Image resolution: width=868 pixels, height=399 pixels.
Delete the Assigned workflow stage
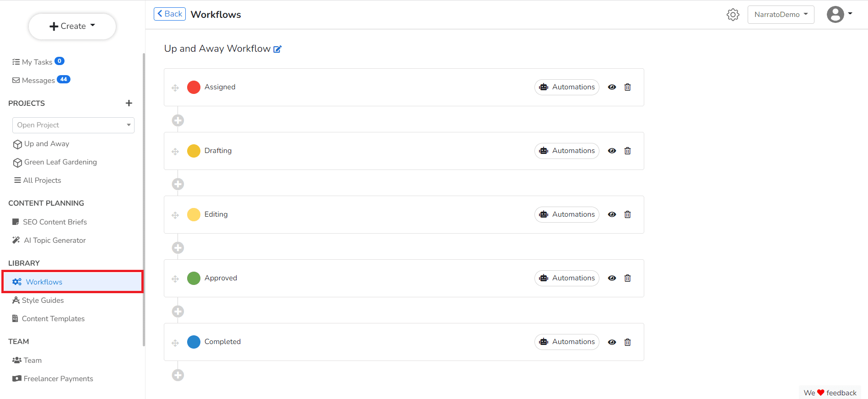pos(627,87)
